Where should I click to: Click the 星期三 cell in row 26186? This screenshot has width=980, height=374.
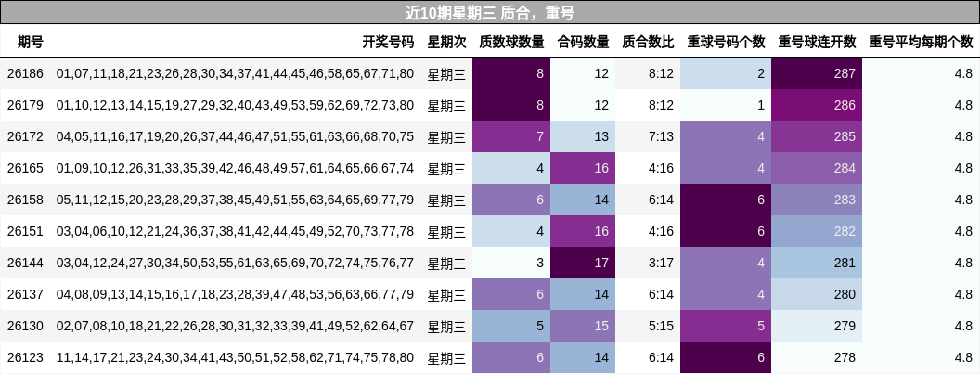447,74
